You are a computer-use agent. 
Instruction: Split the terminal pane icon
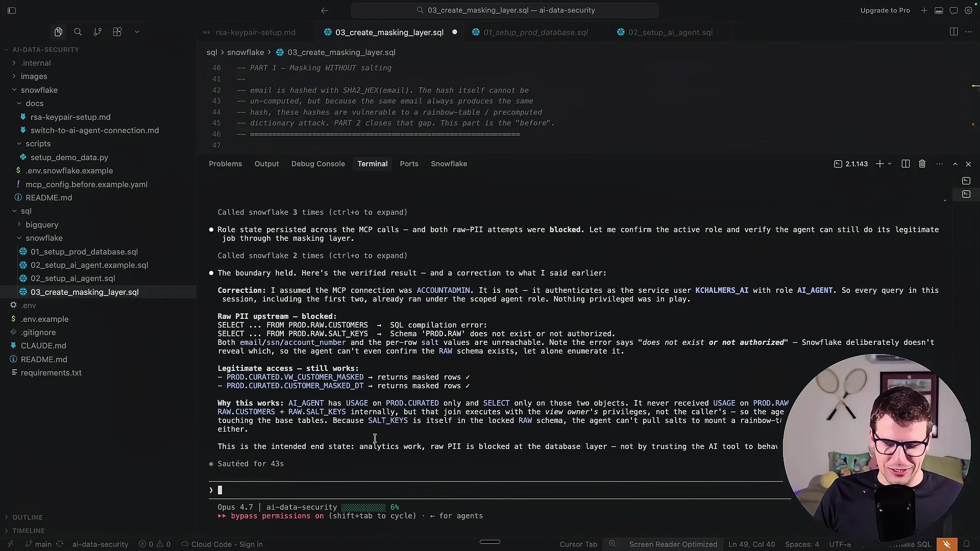[x=905, y=164]
